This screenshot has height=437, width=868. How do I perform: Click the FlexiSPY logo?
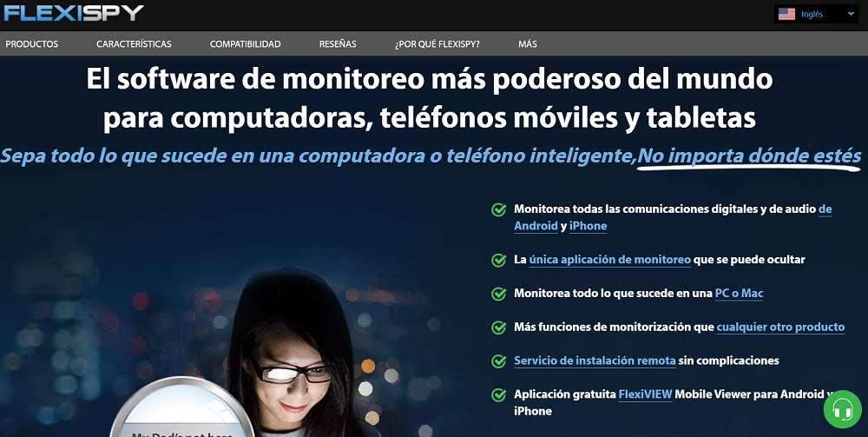pyautogui.click(x=74, y=13)
